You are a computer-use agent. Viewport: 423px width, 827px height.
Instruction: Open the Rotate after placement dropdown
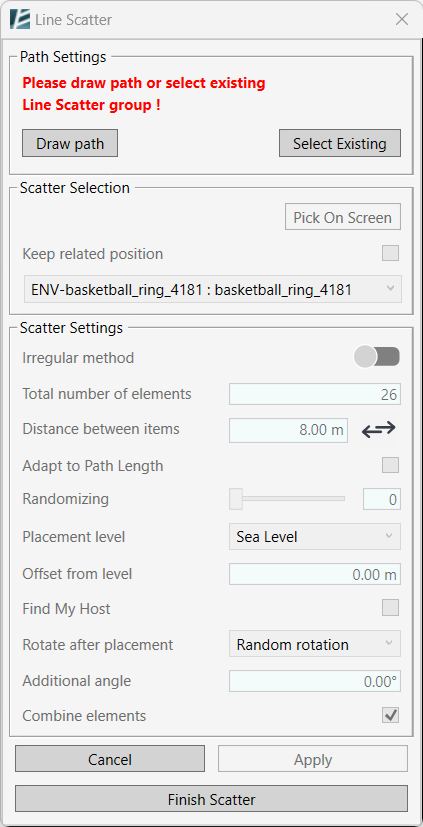[315, 645]
